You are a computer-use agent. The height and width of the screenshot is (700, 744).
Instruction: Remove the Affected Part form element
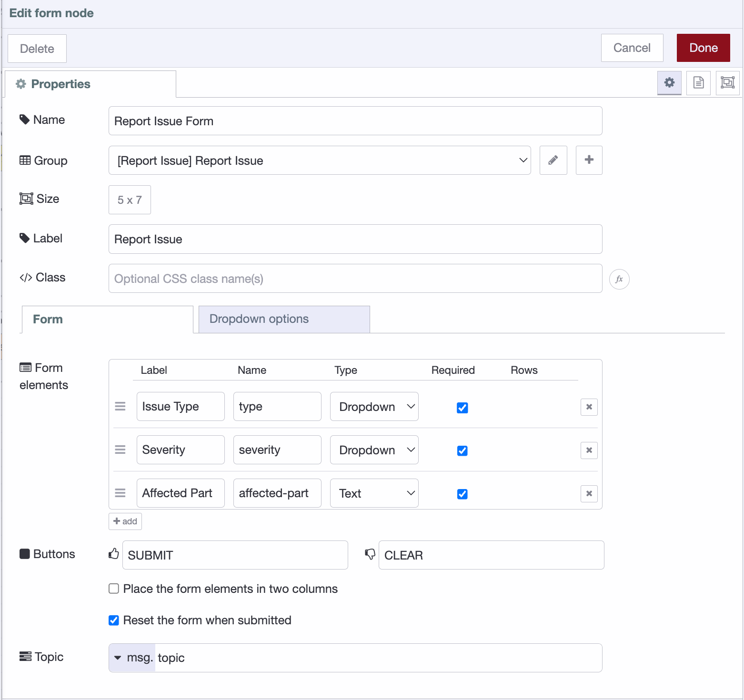(589, 493)
